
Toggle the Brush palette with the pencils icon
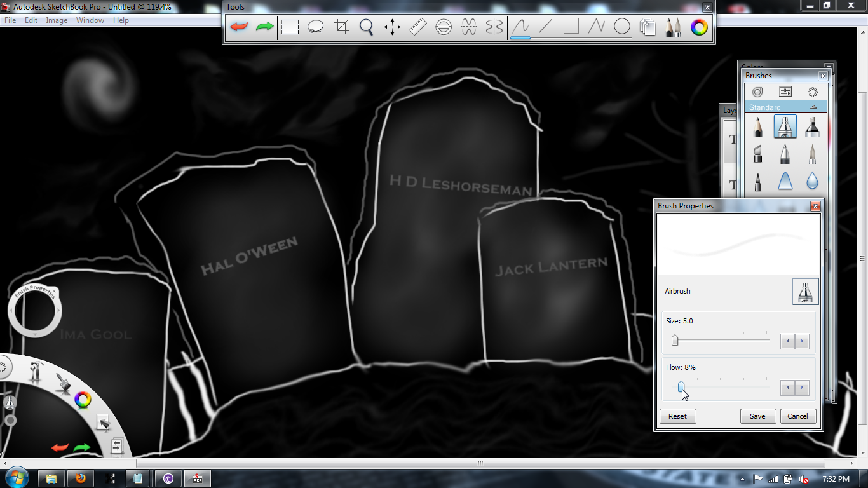[x=674, y=27]
